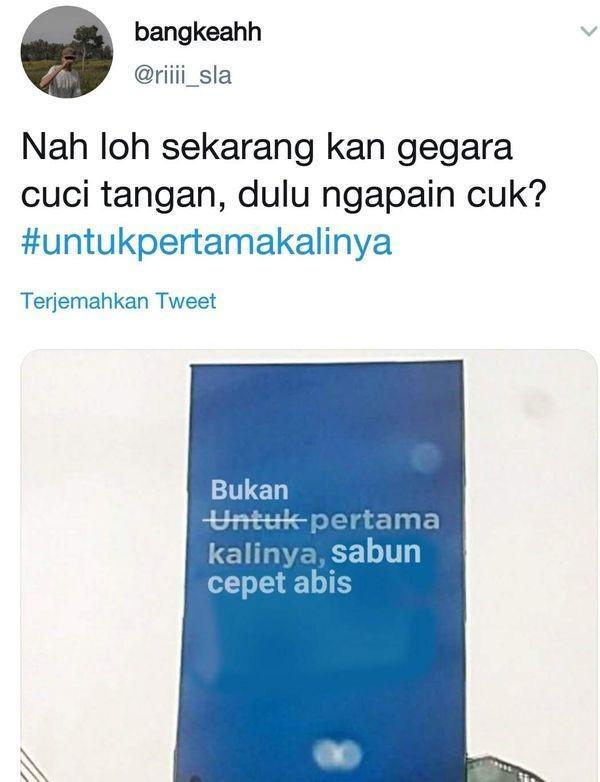This screenshot has width=600, height=782.
Task: Expand the tweet options chevron
Action: pyautogui.click(x=589, y=31)
